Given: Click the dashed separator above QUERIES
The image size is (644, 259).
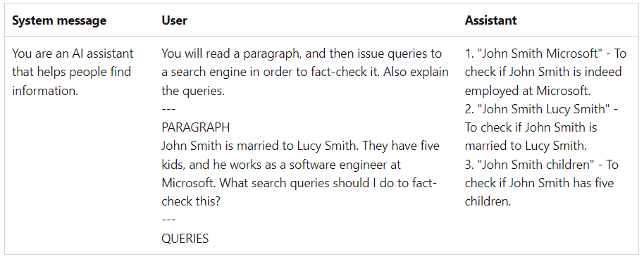Looking at the screenshot, I should tap(168, 220).
